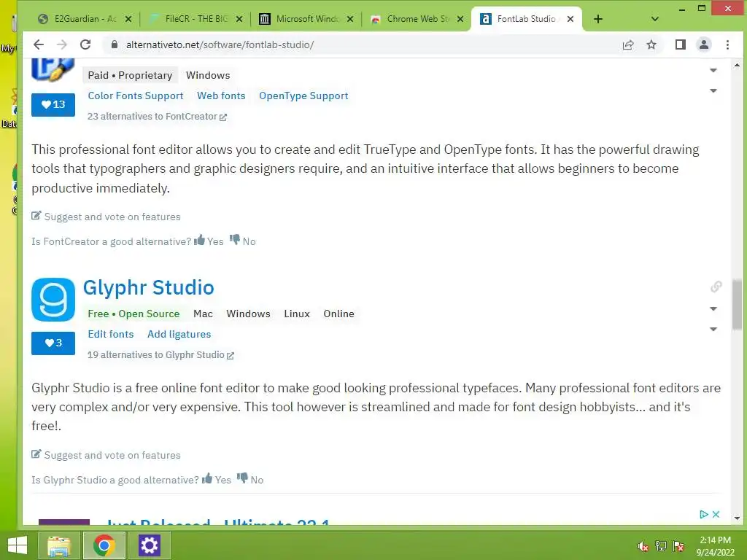Expand the Glyphr Studio platforms dropdown arrow

pos(713,309)
